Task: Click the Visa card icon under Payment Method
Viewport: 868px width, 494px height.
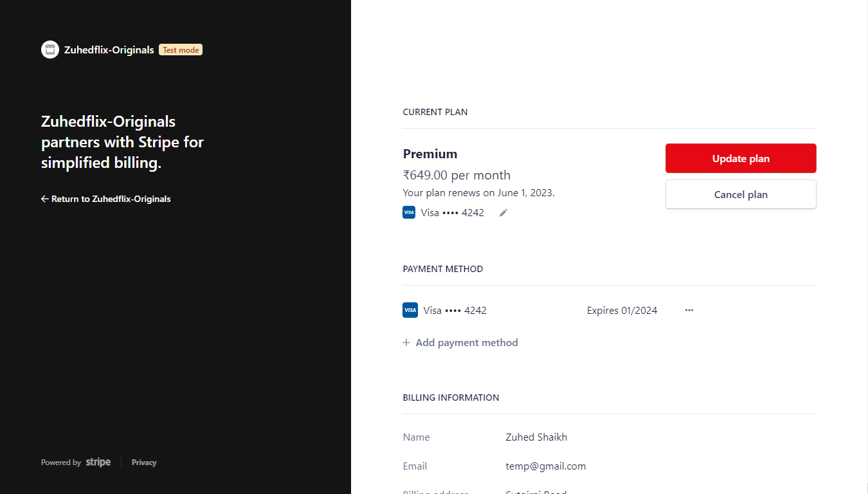Action: tap(410, 310)
